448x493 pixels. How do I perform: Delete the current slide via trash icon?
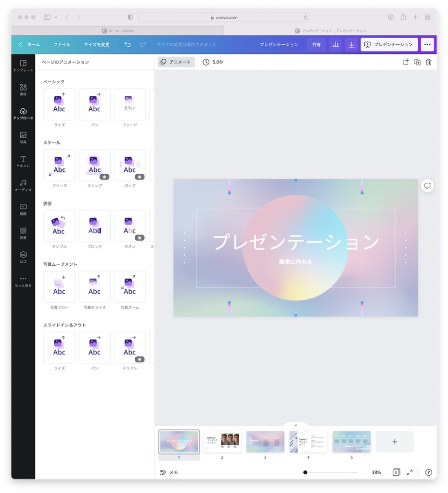(428, 62)
